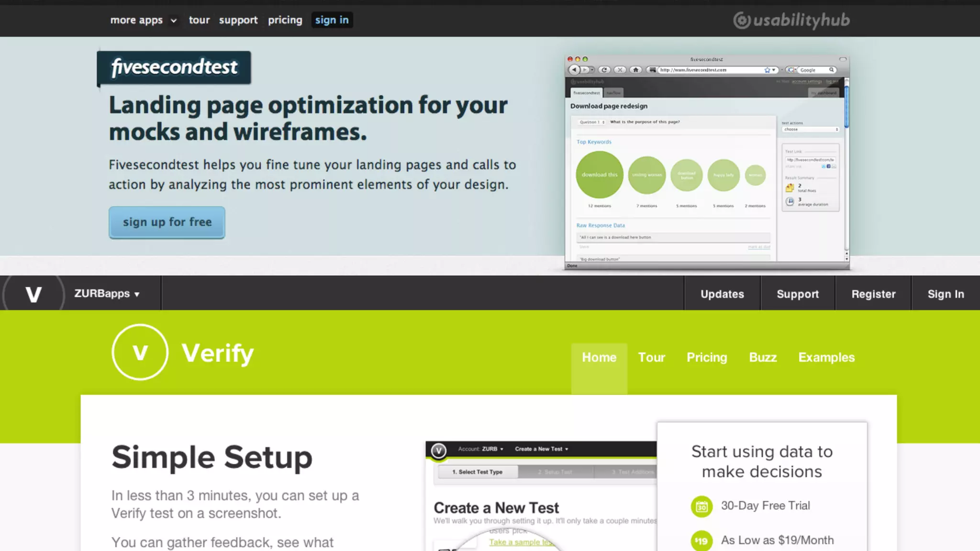Open the Create a New Test dropdown
The image size is (980, 551).
(x=541, y=449)
